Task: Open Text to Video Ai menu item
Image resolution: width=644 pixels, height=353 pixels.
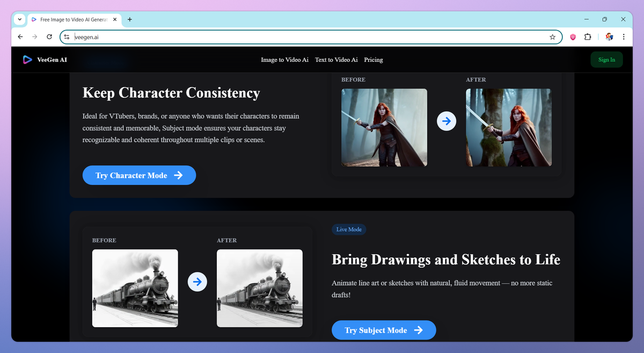Action: click(x=336, y=60)
